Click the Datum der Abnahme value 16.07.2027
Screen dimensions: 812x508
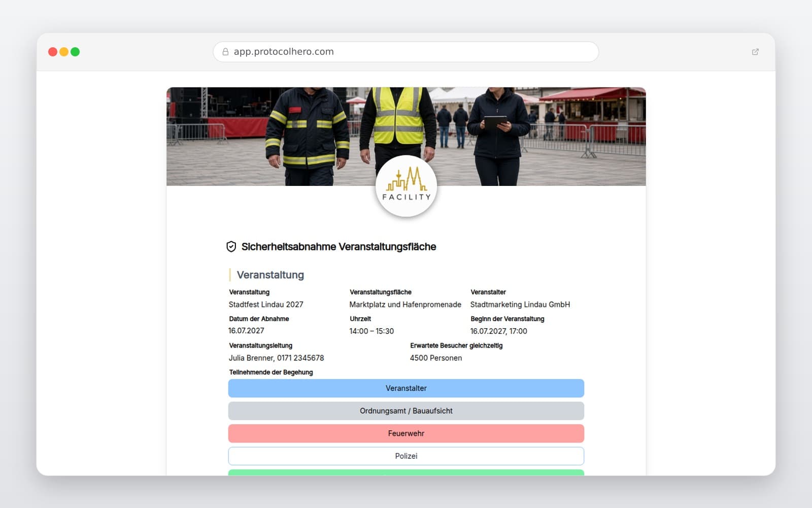pyautogui.click(x=246, y=331)
